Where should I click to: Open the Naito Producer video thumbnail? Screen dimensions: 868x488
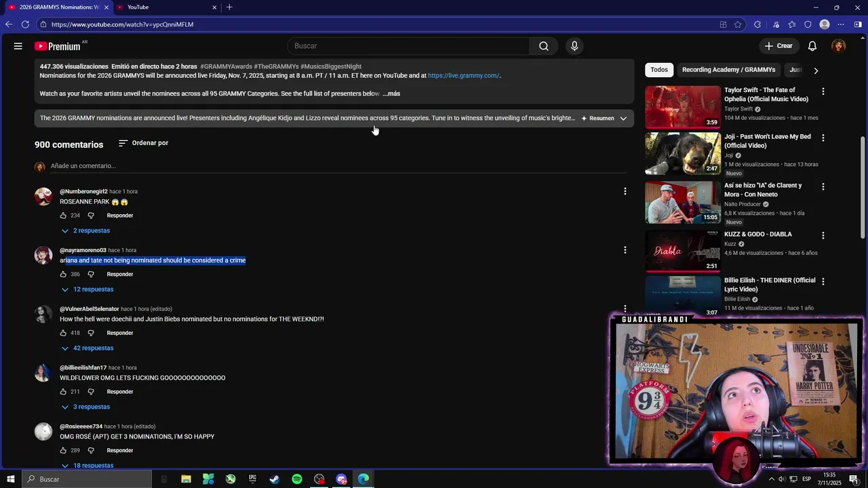(683, 203)
